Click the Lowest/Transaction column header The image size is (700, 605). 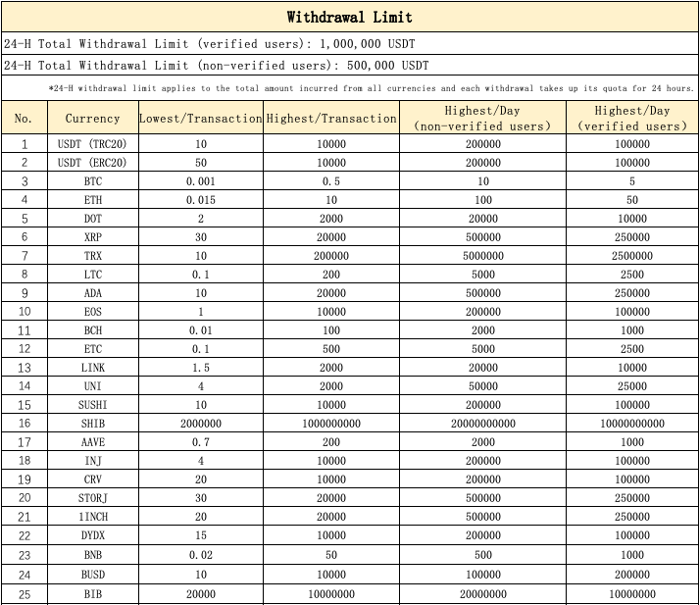point(200,119)
